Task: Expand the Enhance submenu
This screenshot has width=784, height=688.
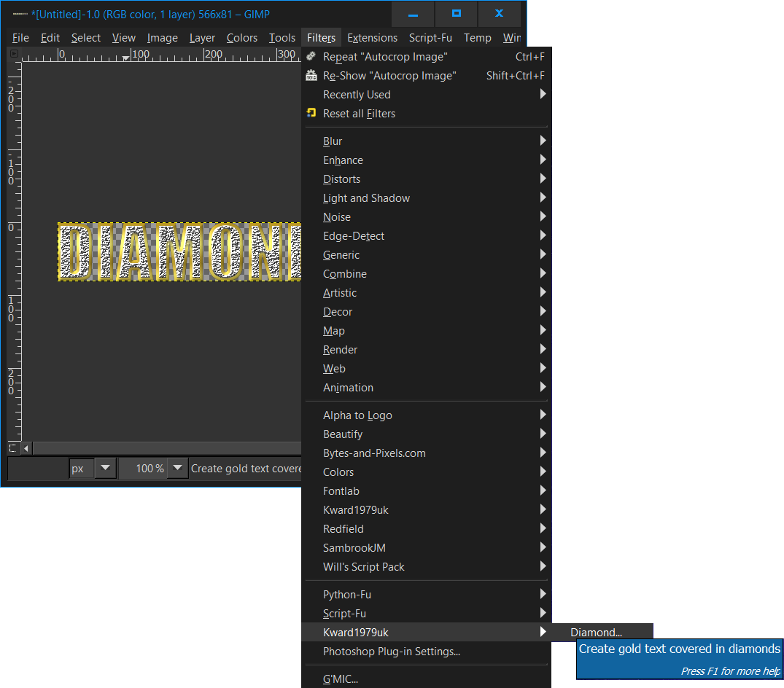Action: tap(426, 160)
